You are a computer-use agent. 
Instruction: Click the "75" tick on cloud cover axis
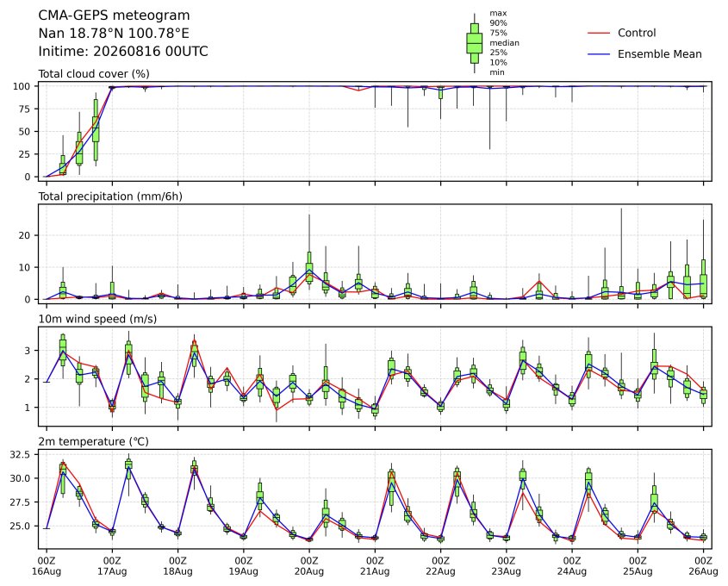point(25,109)
